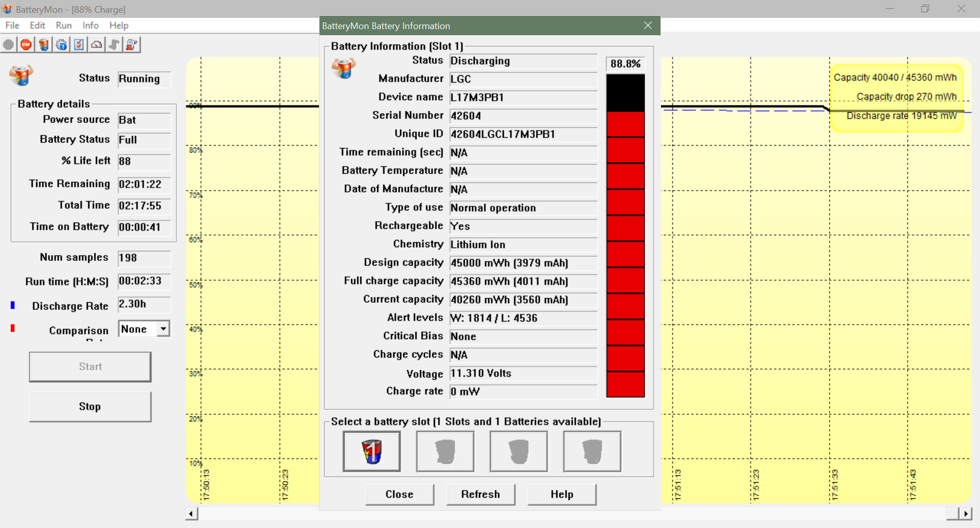980x528 pixels.
Task: Click the Alert levels value W: 1814 / L: 4536
Action: [x=523, y=319]
